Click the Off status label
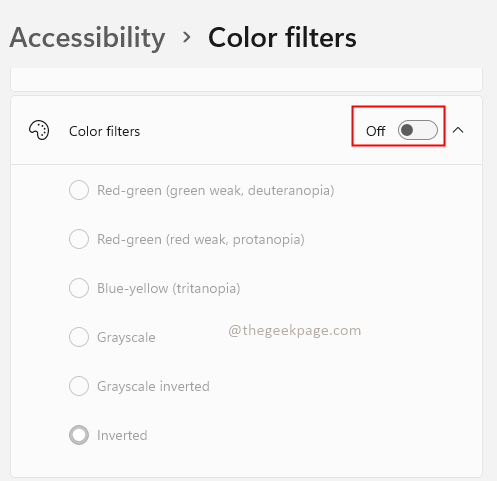497x481 pixels. (x=376, y=131)
